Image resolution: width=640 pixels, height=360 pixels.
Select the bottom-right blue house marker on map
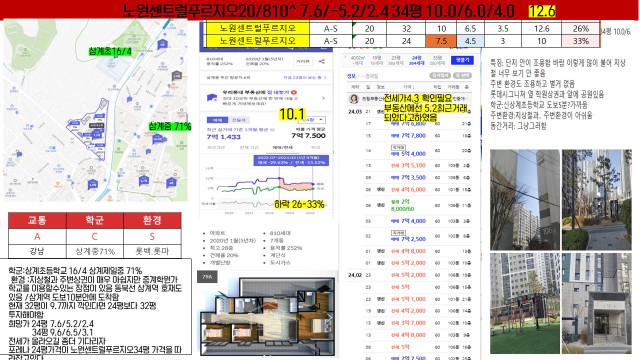tap(171, 182)
